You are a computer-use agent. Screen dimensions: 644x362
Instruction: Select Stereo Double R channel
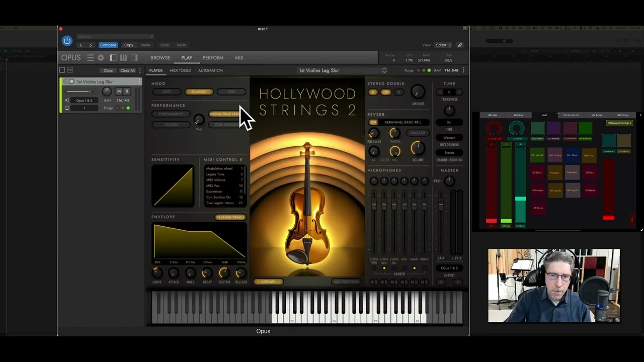coord(398,92)
